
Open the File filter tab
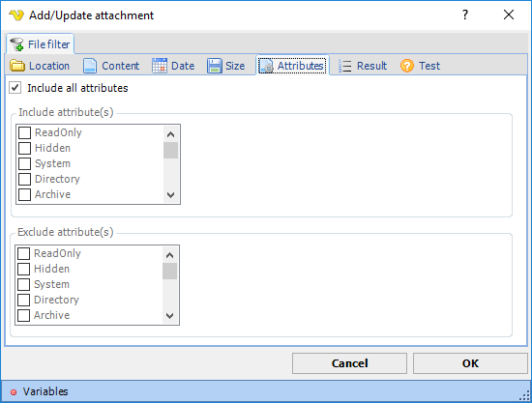coord(40,44)
